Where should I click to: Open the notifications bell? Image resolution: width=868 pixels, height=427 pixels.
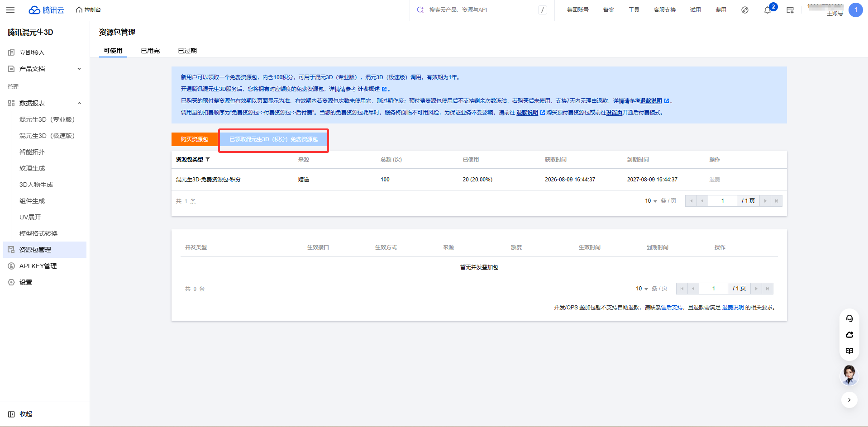(x=768, y=10)
